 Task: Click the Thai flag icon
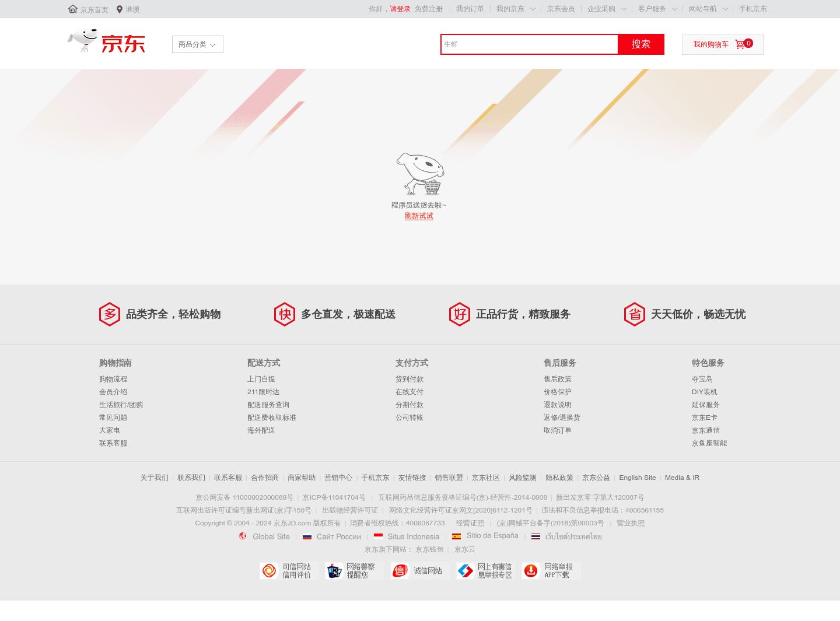tap(535, 536)
